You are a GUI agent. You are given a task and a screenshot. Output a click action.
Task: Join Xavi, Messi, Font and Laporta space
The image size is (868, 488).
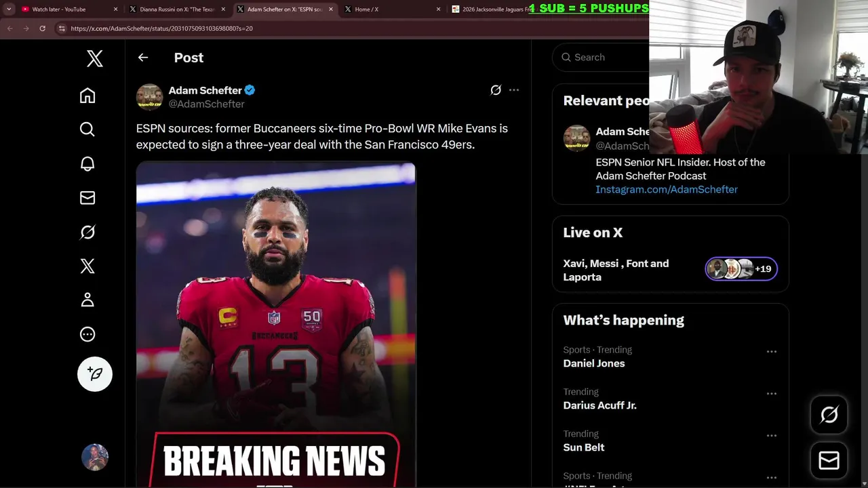coord(616,270)
